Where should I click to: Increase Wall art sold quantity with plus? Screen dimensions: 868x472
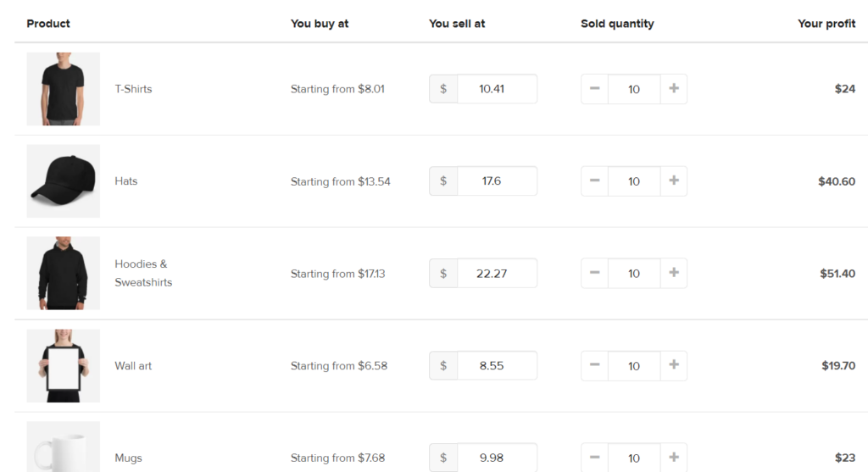pos(674,365)
